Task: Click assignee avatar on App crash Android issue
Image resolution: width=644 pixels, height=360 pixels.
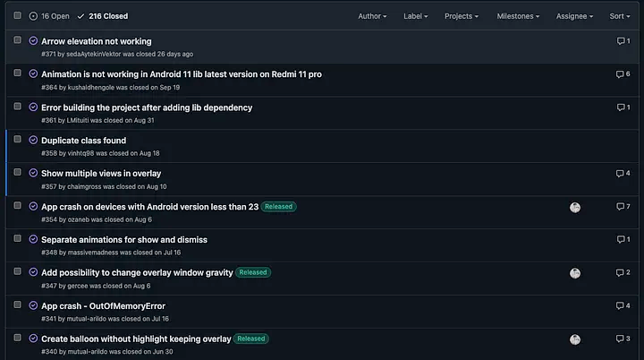Action: (575, 207)
